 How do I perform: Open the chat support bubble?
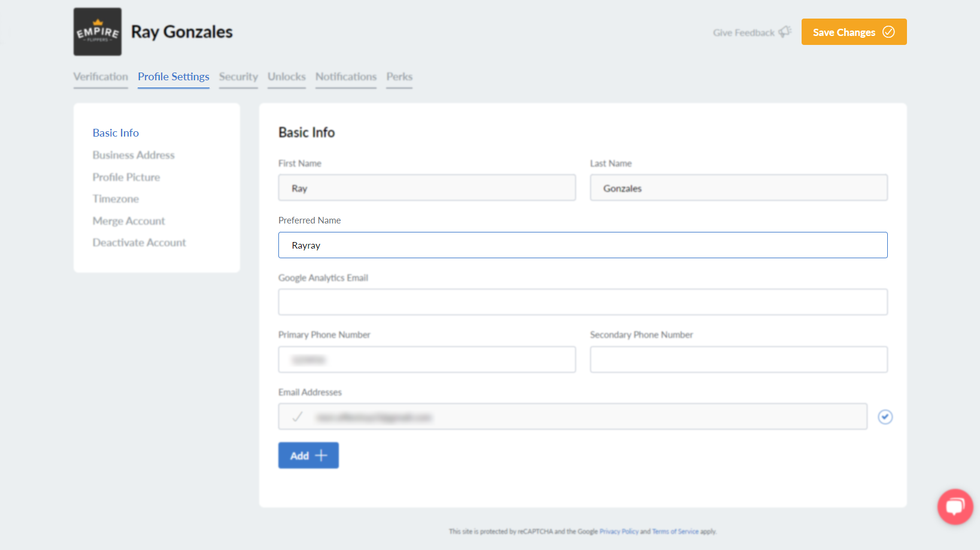pos(955,507)
